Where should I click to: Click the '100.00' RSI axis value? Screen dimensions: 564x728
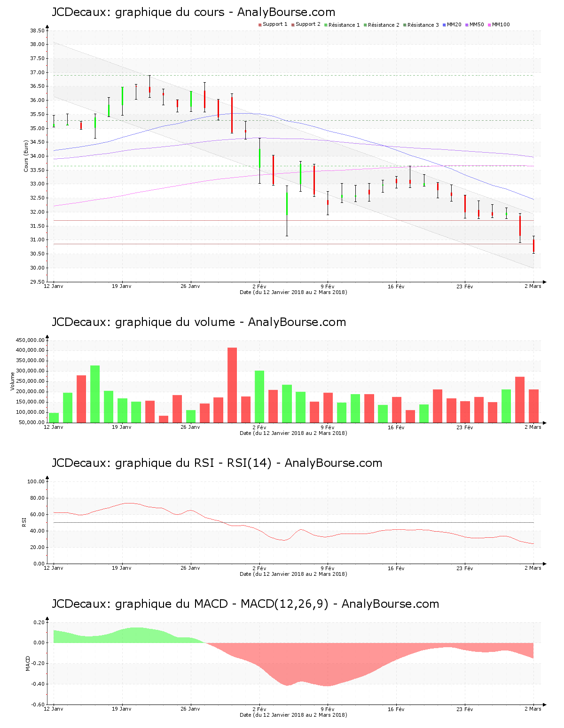tap(36, 481)
